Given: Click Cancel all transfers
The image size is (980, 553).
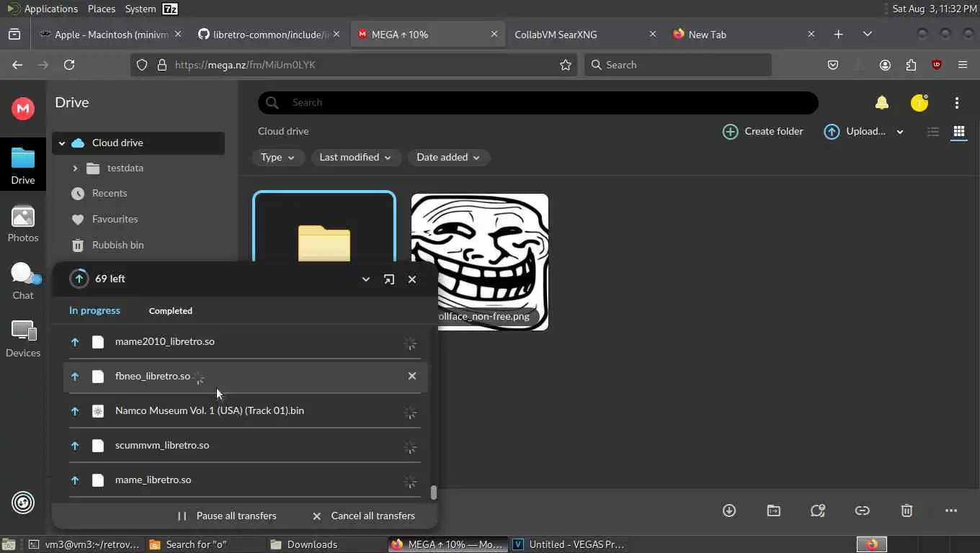Looking at the screenshot, I should pyautogui.click(x=363, y=516).
